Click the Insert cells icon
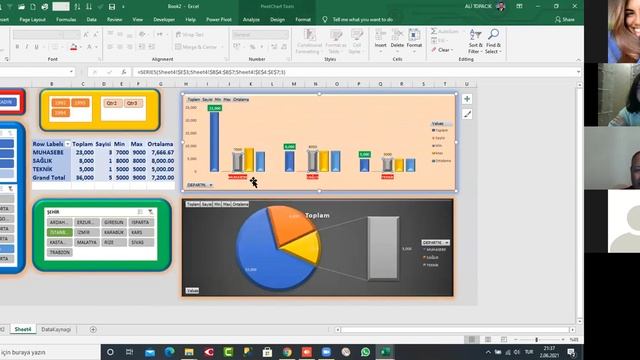Image resolution: width=640 pixels, height=360 pixels. (380, 39)
